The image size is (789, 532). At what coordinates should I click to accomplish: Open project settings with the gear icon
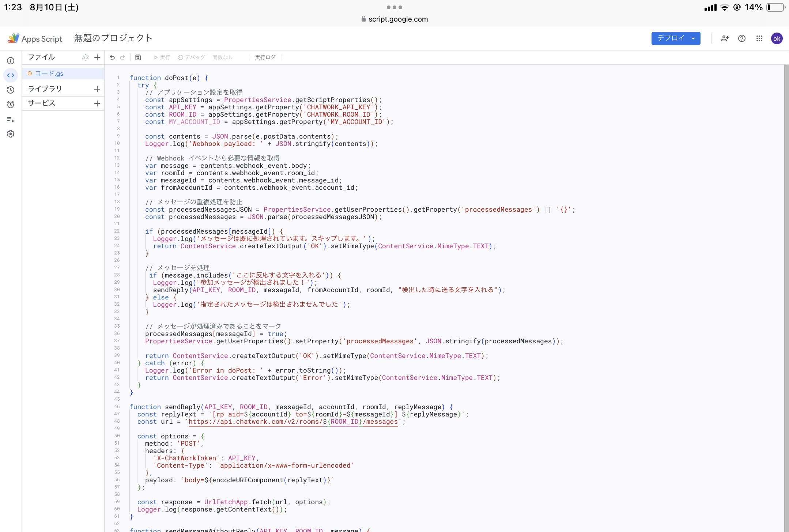tap(11, 134)
